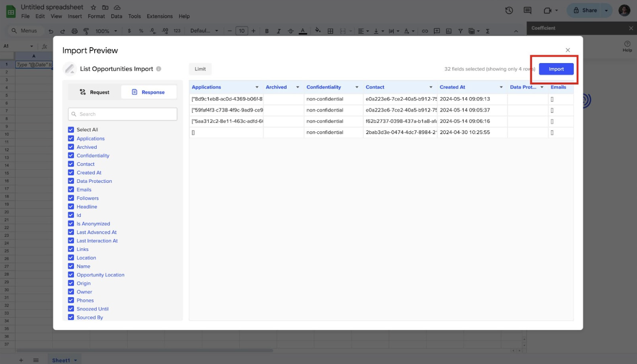Open the Google account avatar
Screen dimensions: 637x364
click(x=624, y=10)
